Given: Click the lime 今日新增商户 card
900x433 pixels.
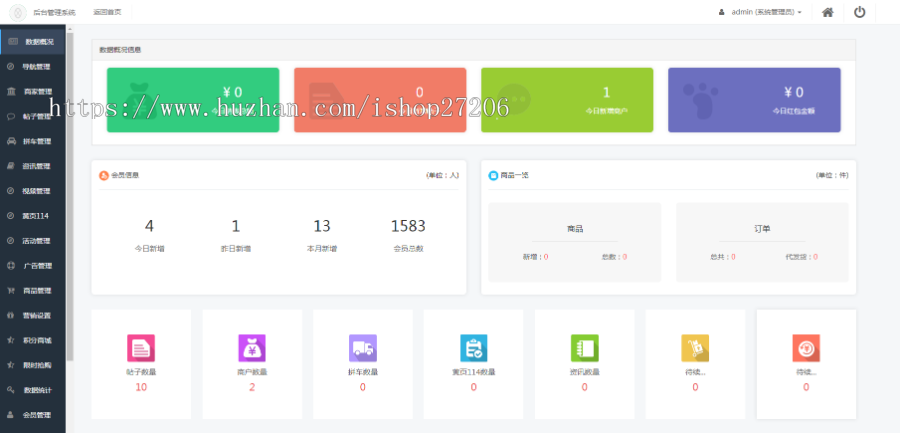Looking at the screenshot, I should 567,100.
